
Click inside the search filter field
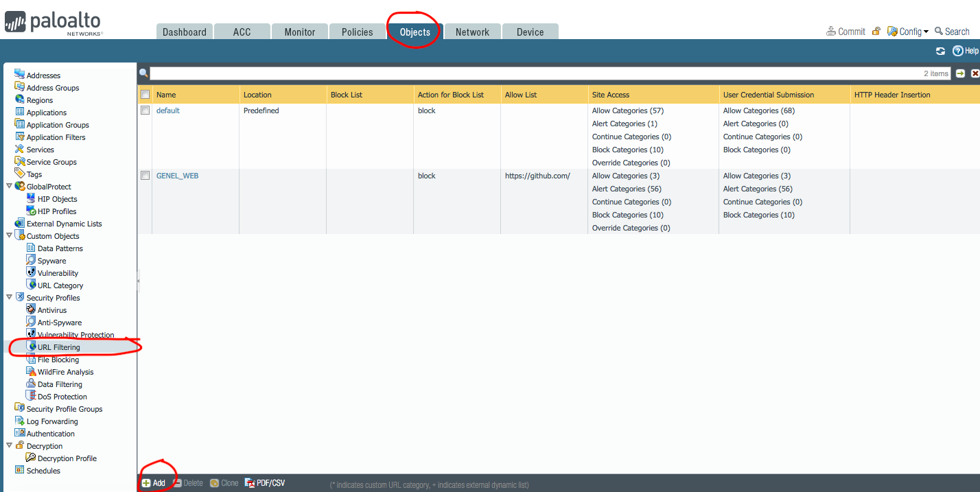pyautogui.click(x=480, y=73)
